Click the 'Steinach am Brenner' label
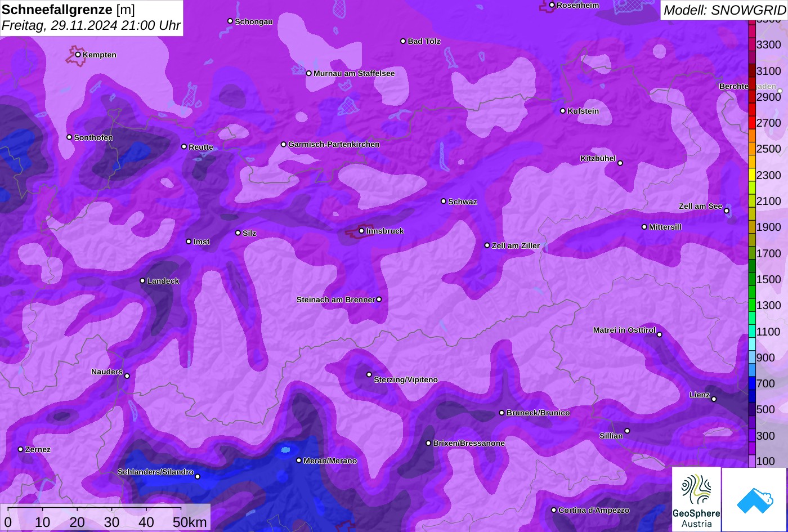This screenshot has height=532, width=788. tap(335, 299)
